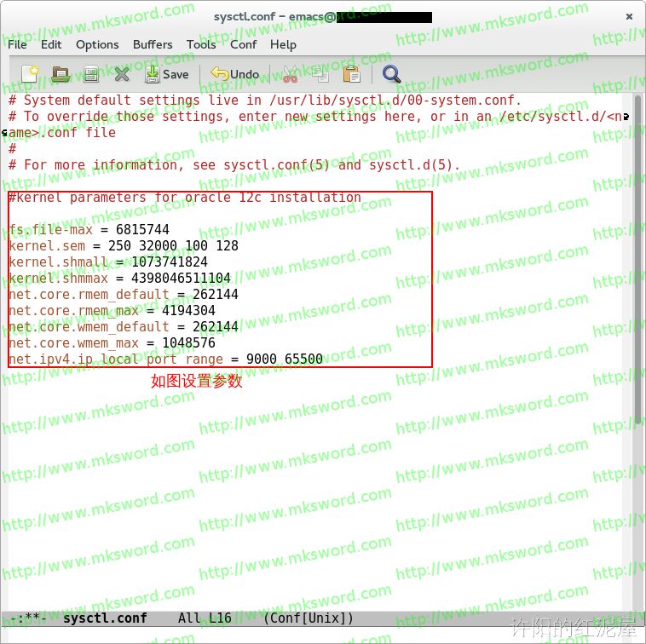
Task: Cut selection with the scissors icon
Action: pos(290,74)
